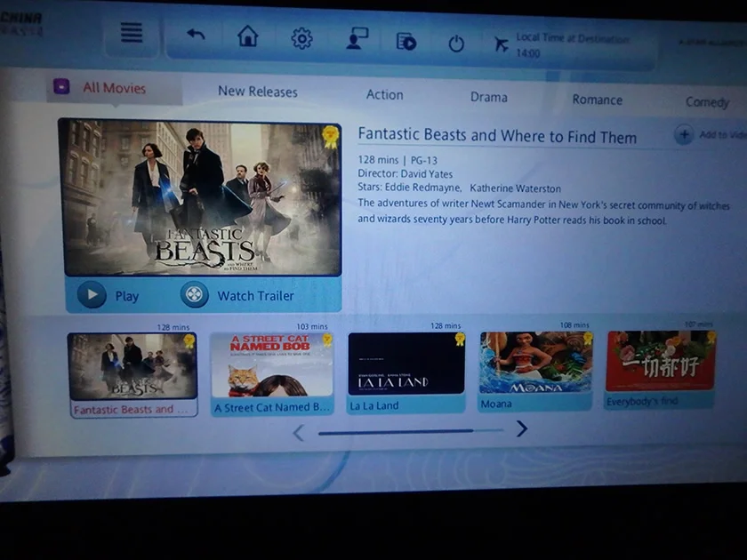Image resolution: width=747 pixels, height=560 pixels.
Task: Open settings gear icon
Action: tap(301, 38)
